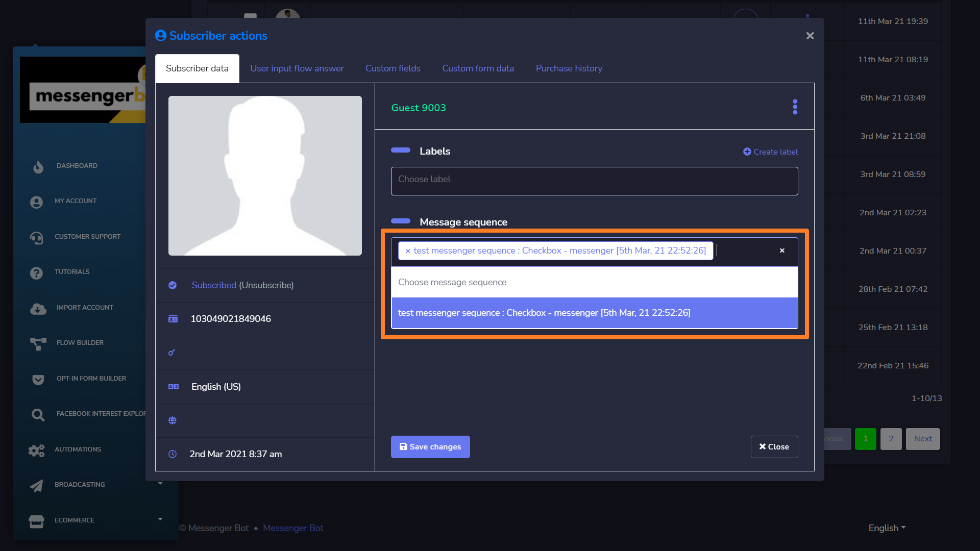Click the 28th Feb 21 07:42 table cell
Image resolution: width=980 pixels, height=551 pixels.
(893, 289)
